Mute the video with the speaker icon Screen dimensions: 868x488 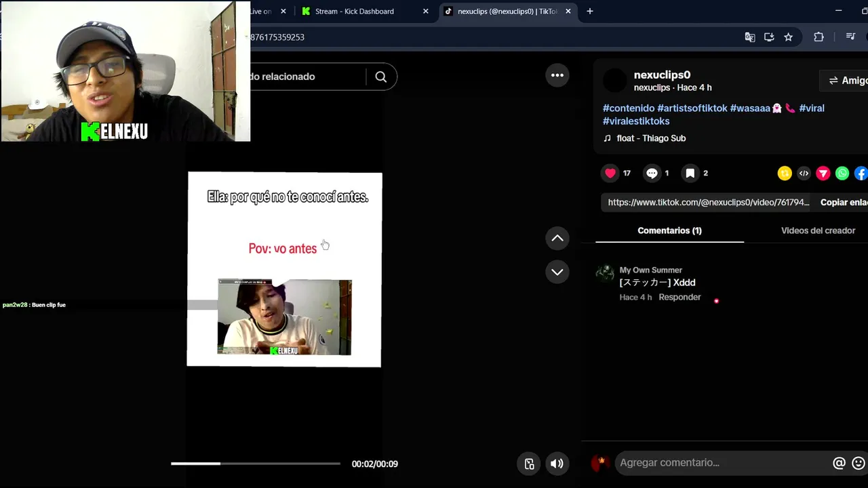(x=557, y=464)
